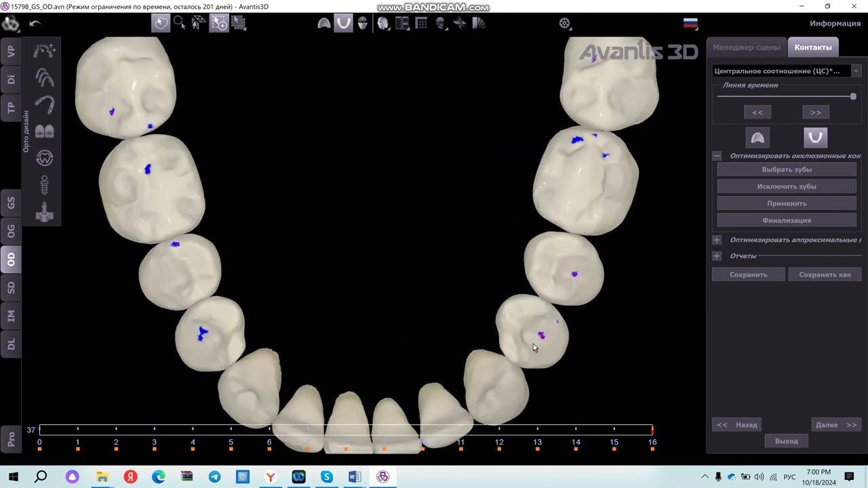The height and width of the screenshot is (488, 868).
Task: Collapse Оптимизировать окклюзионные контакты section
Action: [717, 156]
